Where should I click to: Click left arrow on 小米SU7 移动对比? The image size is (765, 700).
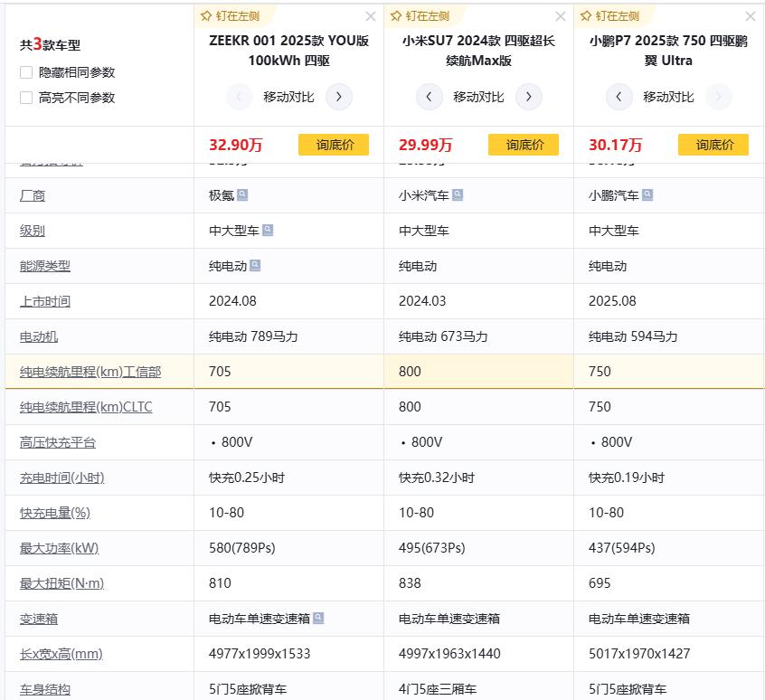click(430, 97)
